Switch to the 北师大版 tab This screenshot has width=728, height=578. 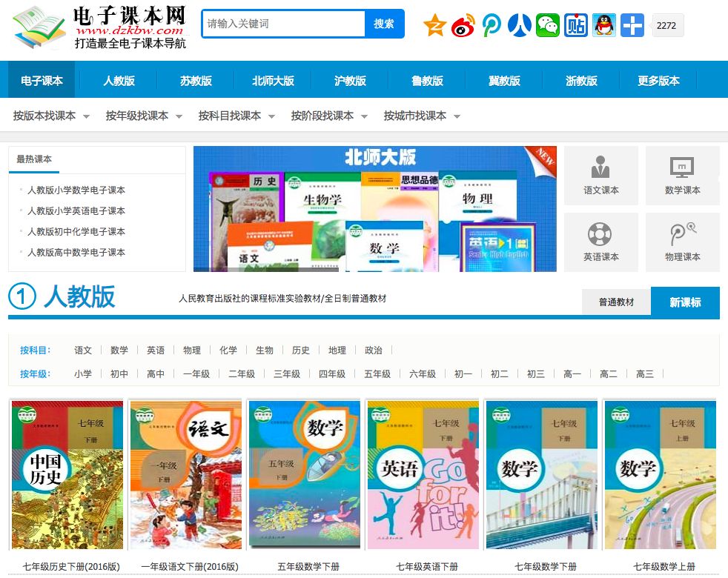click(x=271, y=80)
